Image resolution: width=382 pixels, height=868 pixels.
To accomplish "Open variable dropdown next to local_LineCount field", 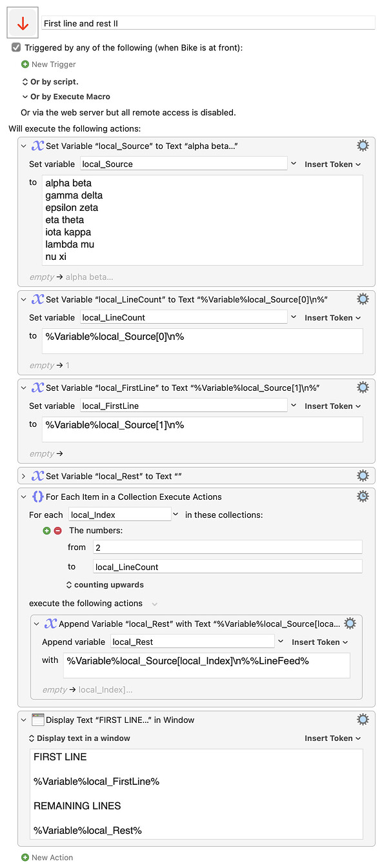I will pyautogui.click(x=294, y=317).
